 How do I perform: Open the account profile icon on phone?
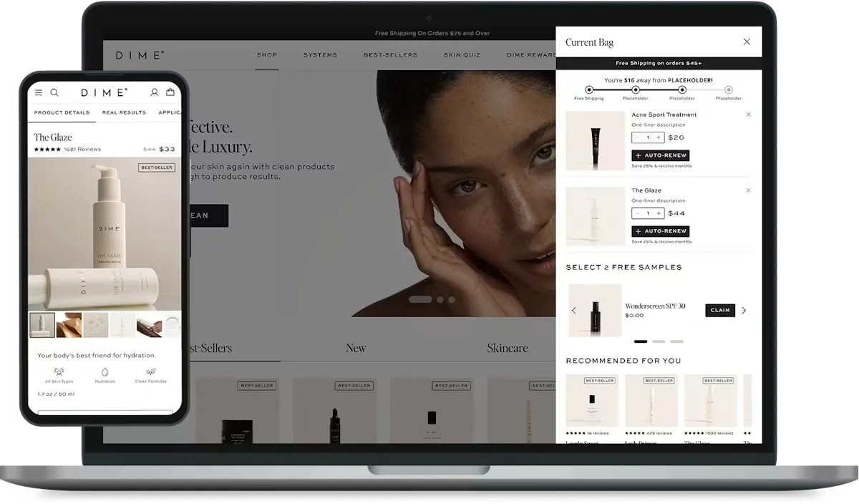coord(154,92)
